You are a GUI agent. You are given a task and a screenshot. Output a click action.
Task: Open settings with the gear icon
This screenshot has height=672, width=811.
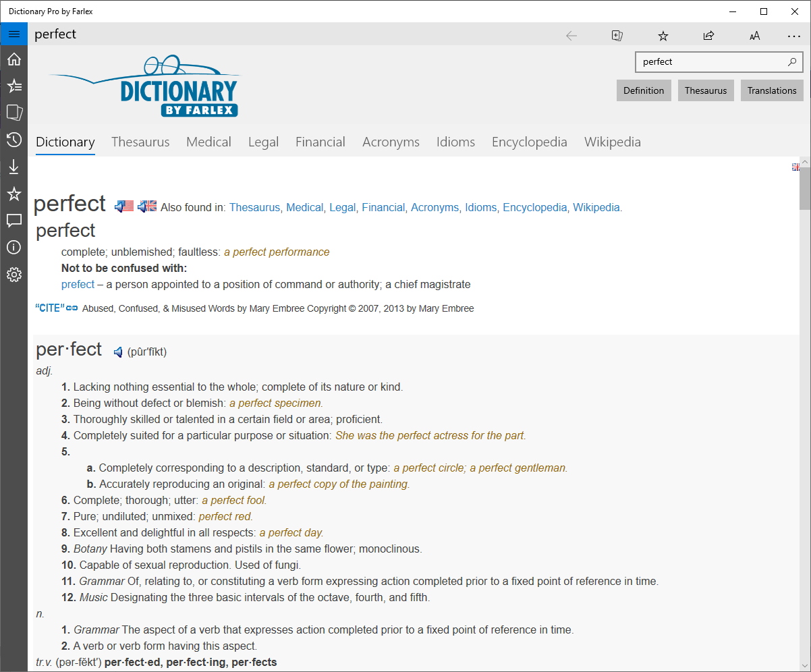point(13,275)
